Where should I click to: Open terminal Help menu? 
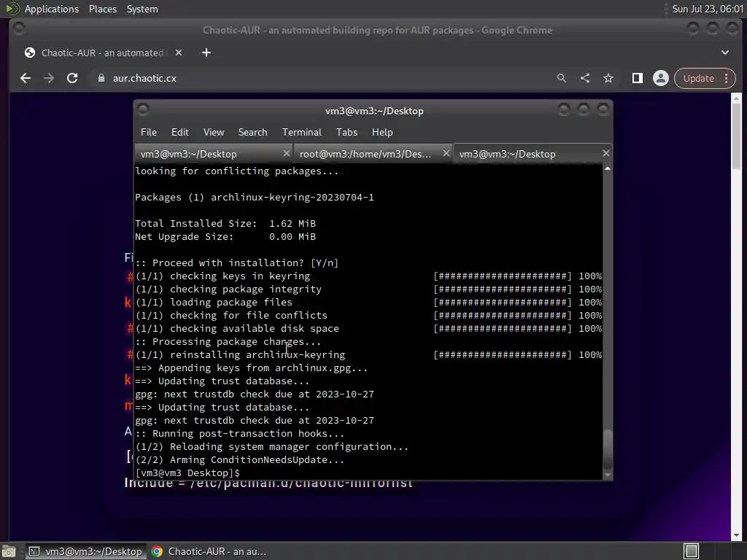tap(382, 133)
